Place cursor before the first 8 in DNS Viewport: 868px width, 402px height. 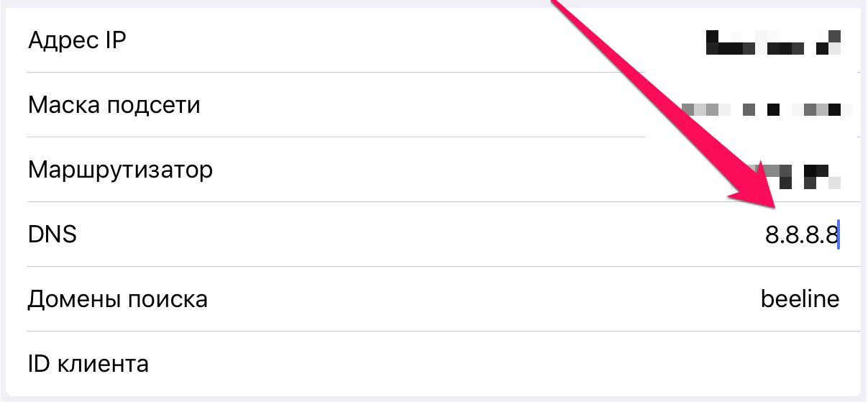tap(765, 235)
